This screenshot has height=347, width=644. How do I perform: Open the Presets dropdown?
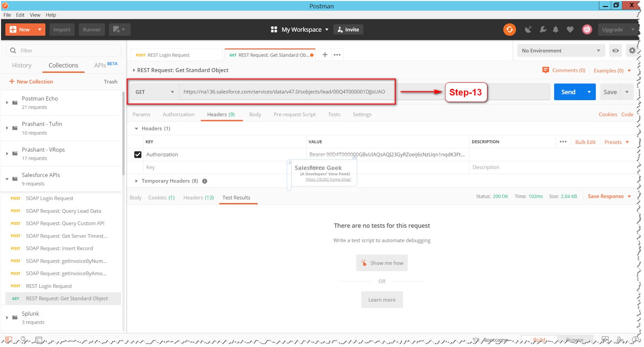tap(617, 142)
